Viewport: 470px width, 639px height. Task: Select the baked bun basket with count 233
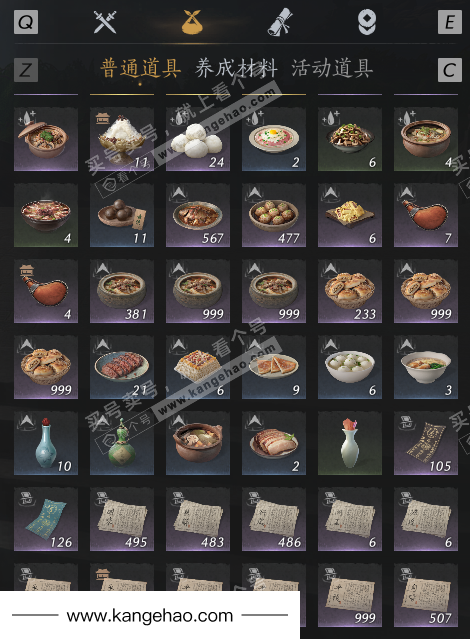click(350, 291)
